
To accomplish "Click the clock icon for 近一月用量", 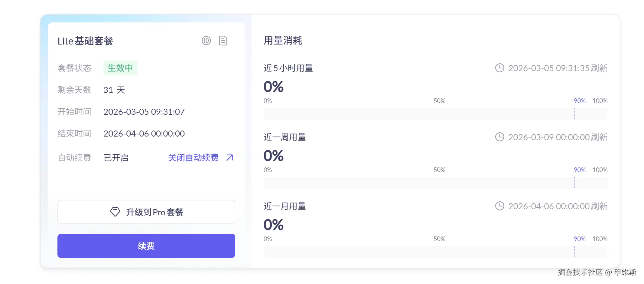I will click(499, 206).
